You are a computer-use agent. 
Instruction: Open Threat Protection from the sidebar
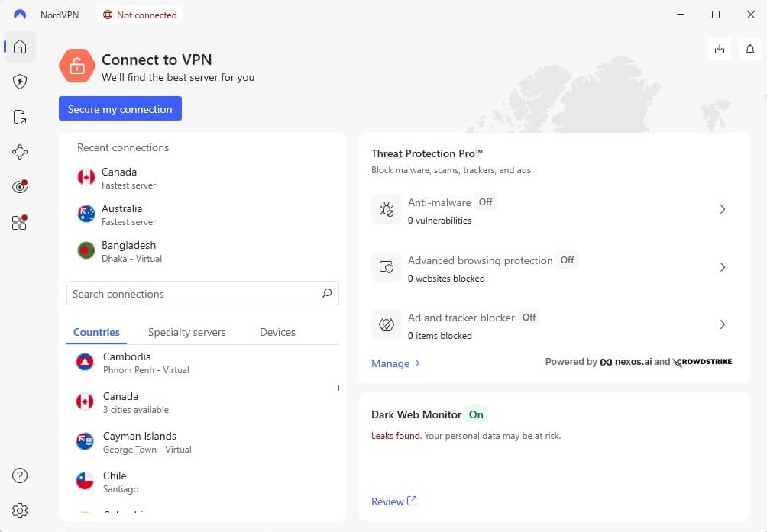click(x=19, y=82)
